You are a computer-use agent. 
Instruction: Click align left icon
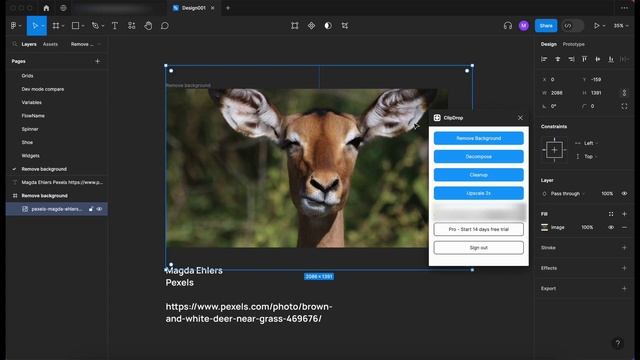[x=544, y=59]
